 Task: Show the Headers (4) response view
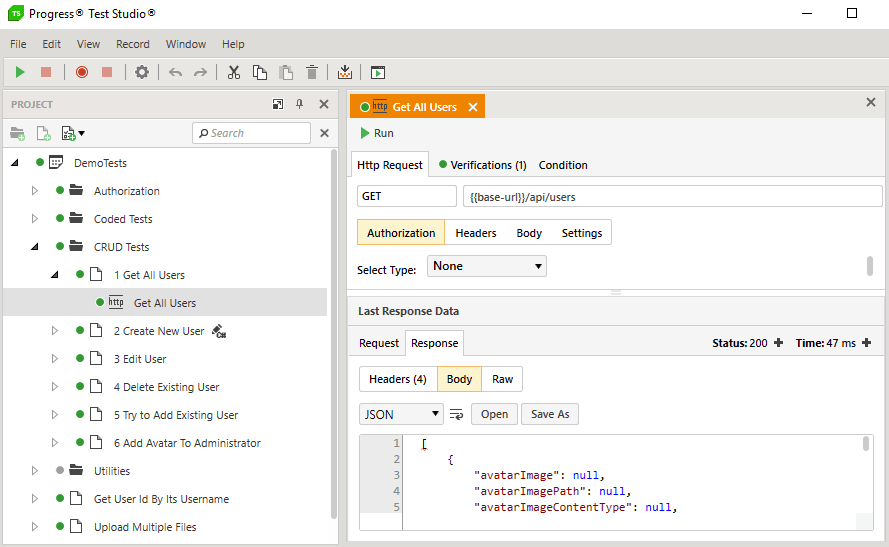[x=397, y=379]
